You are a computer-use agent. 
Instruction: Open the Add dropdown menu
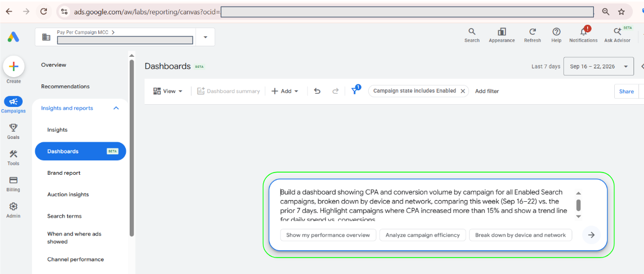(284, 91)
